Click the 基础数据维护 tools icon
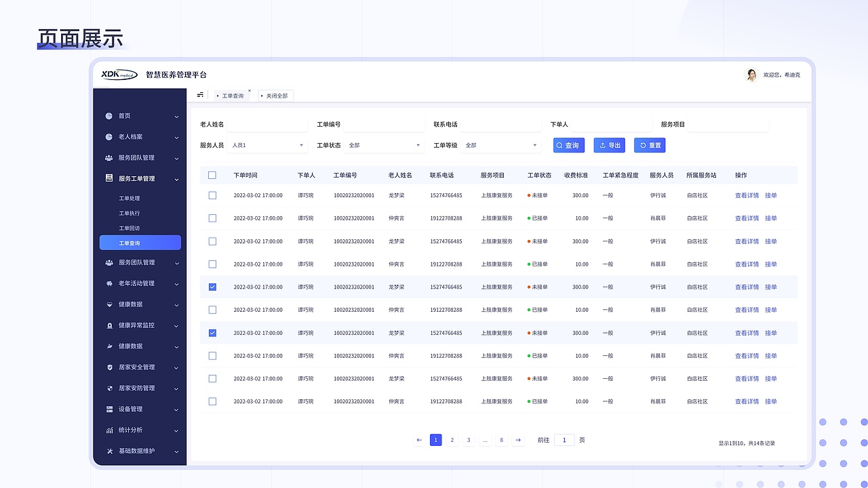The width and height of the screenshot is (868, 488). tap(109, 451)
